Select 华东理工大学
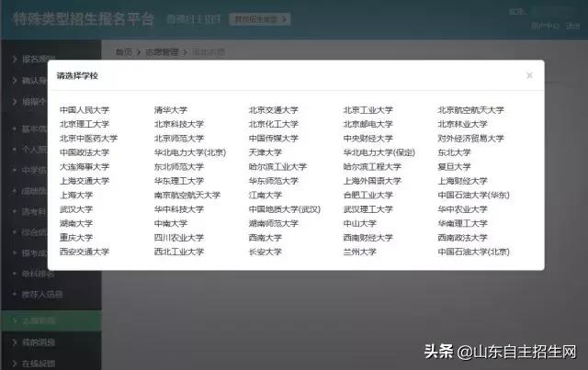Image resolution: width=588 pixels, height=370 pixels. click(x=179, y=181)
